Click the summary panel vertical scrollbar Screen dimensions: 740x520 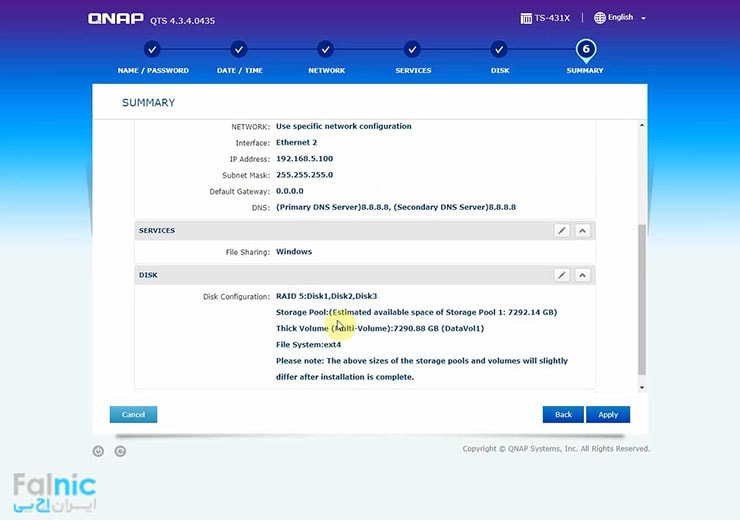click(x=642, y=300)
